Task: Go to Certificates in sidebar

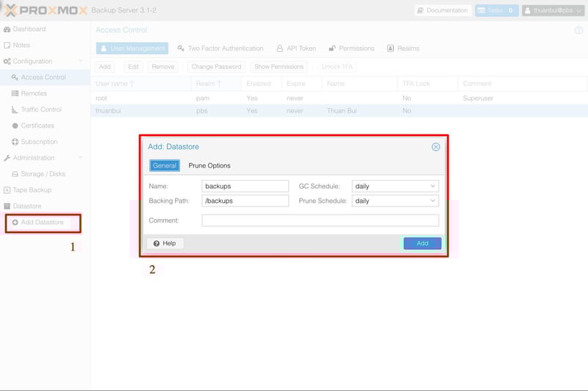Action: (37, 126)
